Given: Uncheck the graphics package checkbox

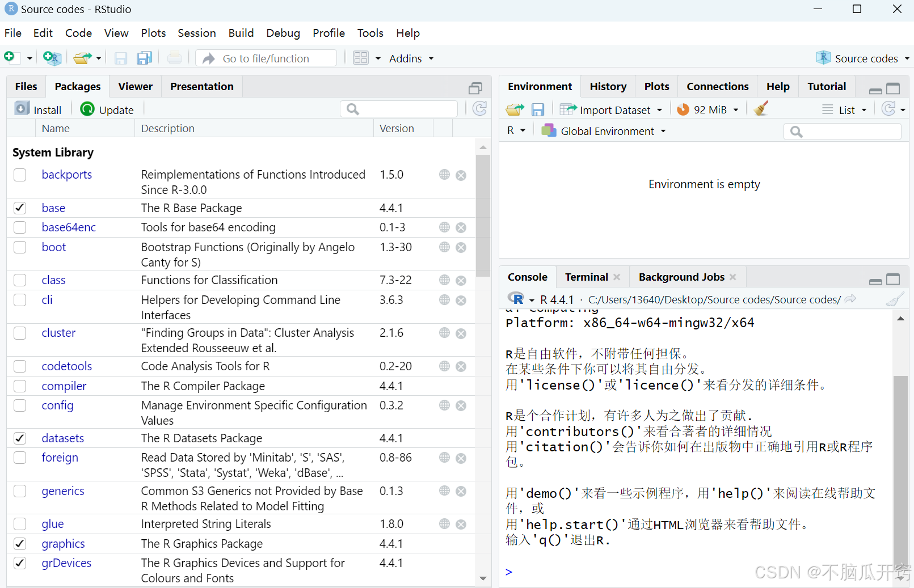Looking at the screenshot, I should tap(20, 544).
